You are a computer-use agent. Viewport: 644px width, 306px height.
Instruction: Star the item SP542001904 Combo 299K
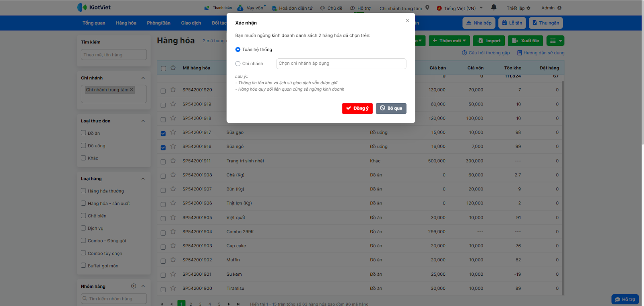173,232
